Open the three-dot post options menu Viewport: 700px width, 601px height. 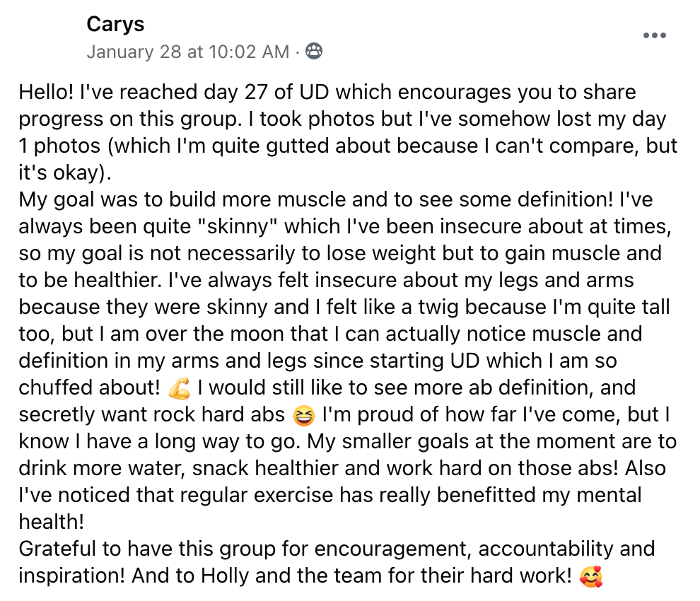coord(654,36)
